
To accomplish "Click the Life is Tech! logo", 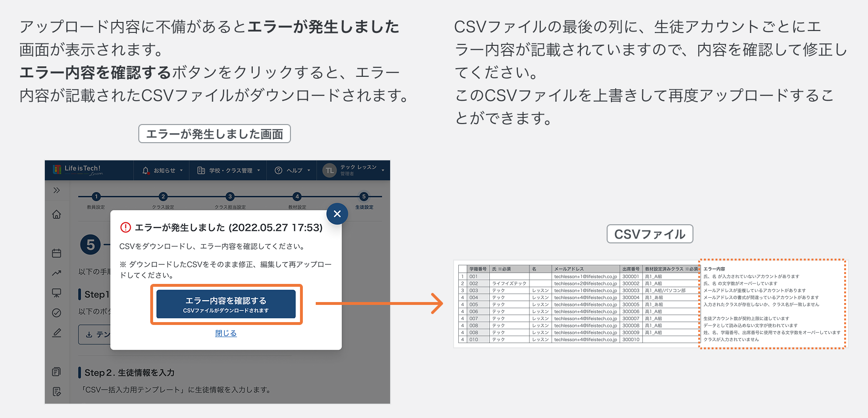I will pos(77,170).
